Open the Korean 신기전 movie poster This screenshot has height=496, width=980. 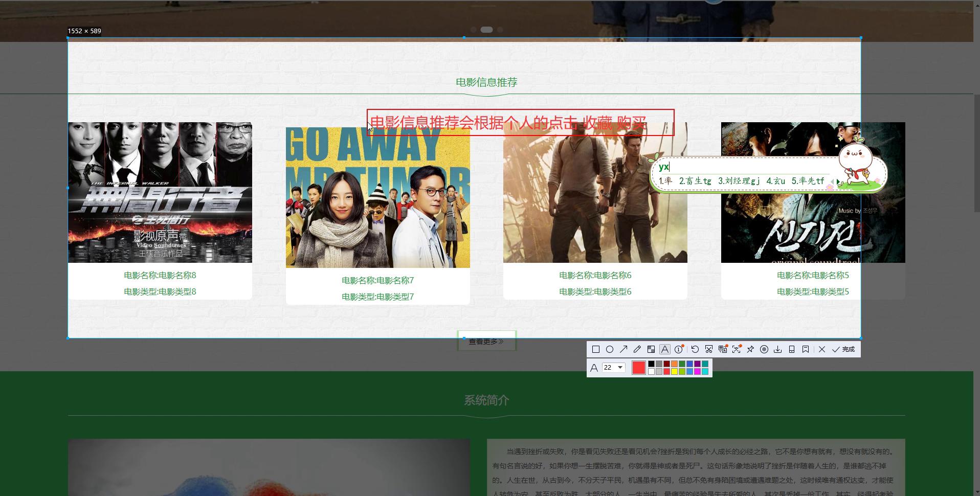[813, 192]
